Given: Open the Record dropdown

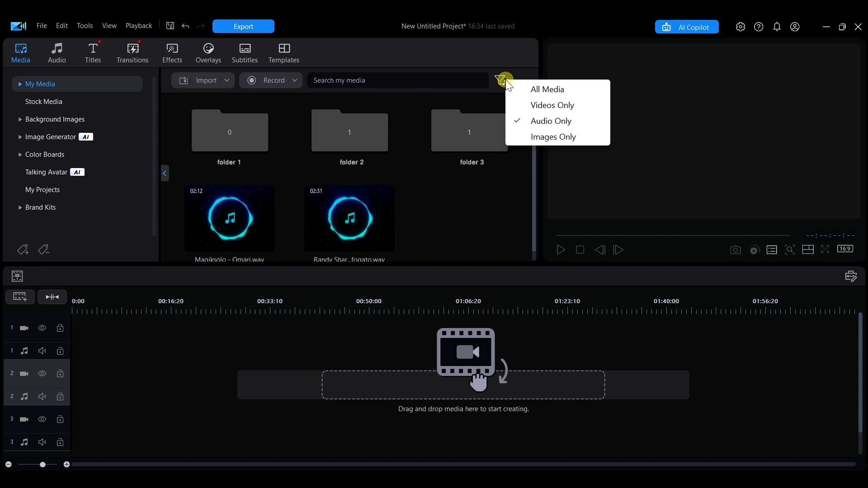Looking at the screenshot, I should tap(271, 80).
